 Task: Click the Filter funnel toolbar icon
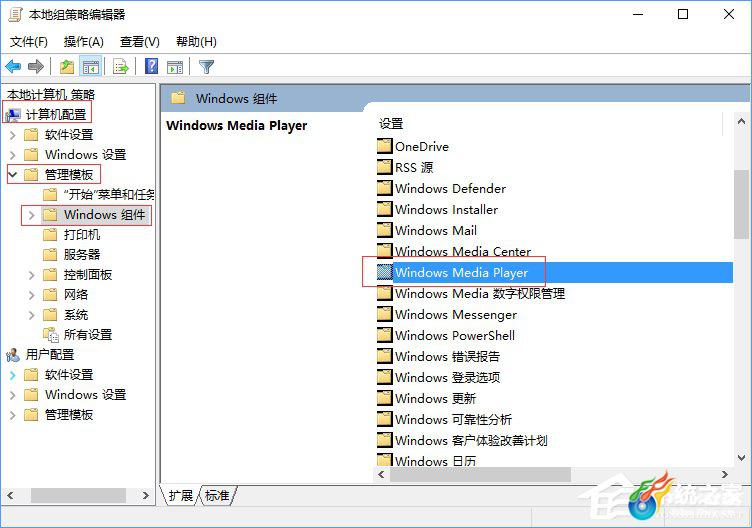coord(206,67)
